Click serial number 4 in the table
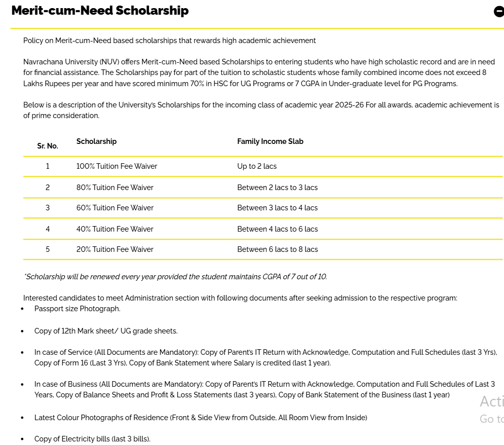Screen dimensions: 504x445 pyautogui.click(x=48, y=229)
